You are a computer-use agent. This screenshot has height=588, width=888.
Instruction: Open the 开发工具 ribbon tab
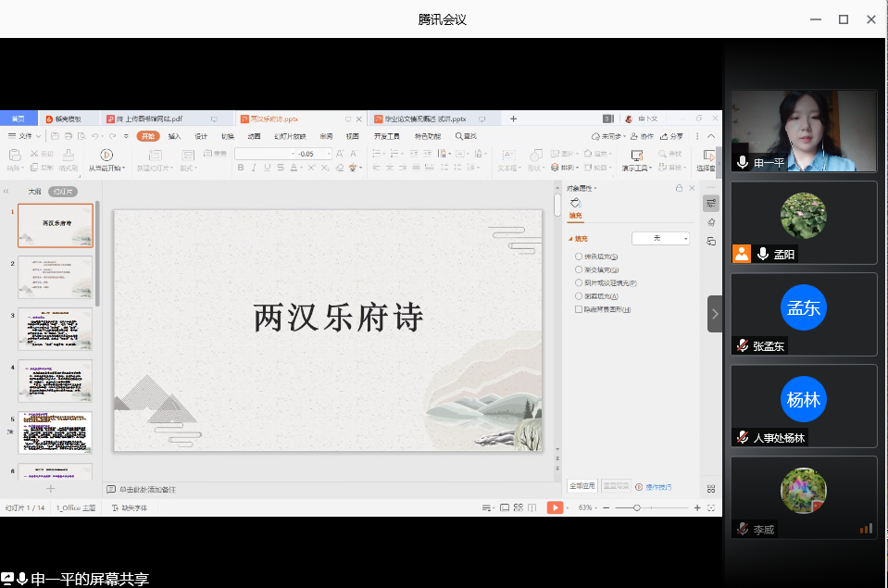coord(387,136)
